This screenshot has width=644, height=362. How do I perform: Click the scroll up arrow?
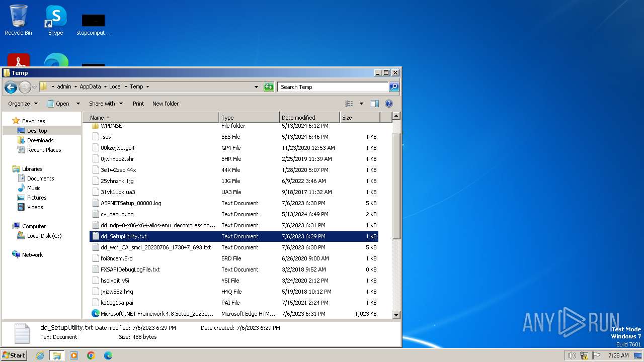[396, 116]
